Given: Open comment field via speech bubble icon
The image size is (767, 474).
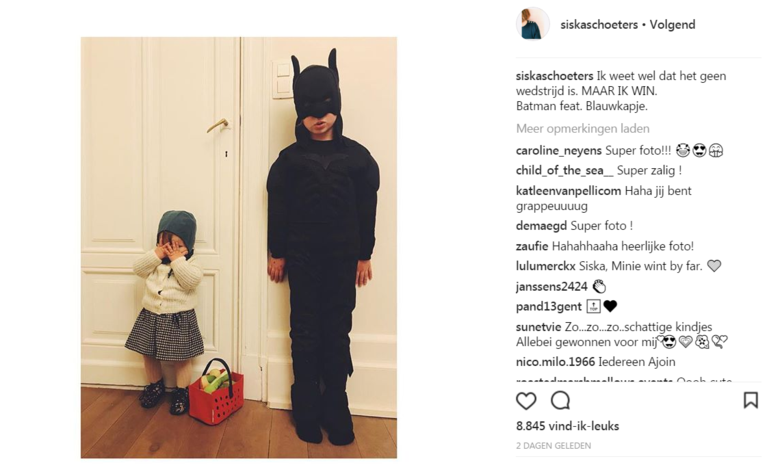Looking at the screenshot, I should (560, 401).
